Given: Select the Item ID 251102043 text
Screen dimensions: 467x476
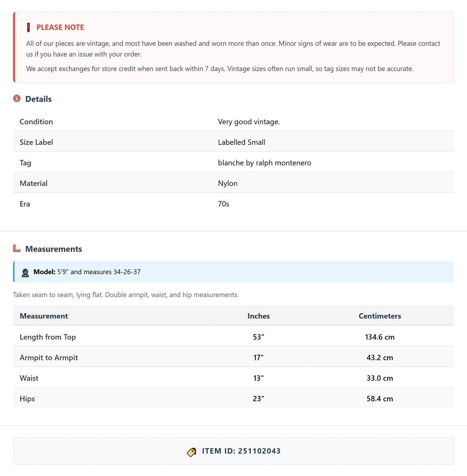Looking at the screenshot, I should 241,451.
